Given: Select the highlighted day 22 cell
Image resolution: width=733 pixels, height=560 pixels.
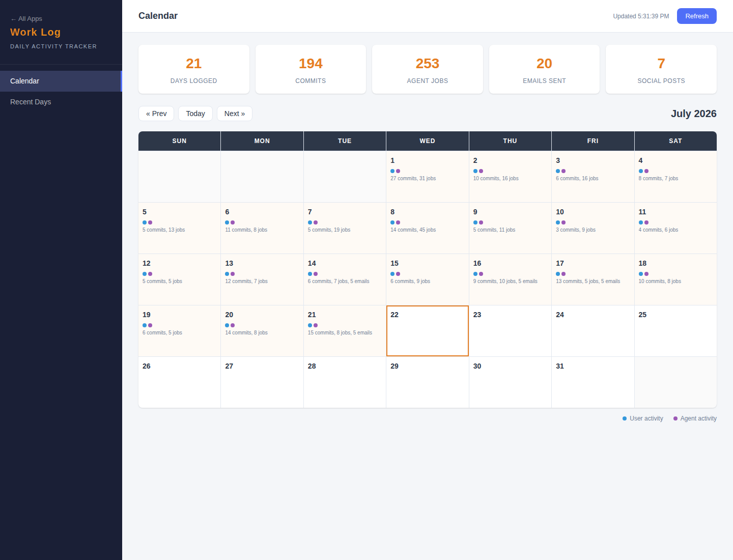Looking at the screenshot, I should 428,331.
